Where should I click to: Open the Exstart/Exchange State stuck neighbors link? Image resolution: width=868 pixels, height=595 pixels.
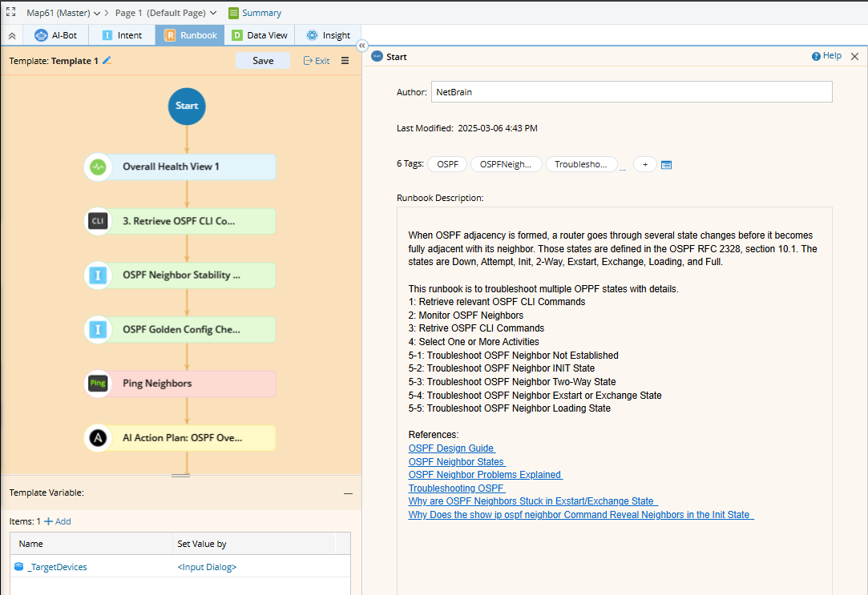[x=533, y=501]
